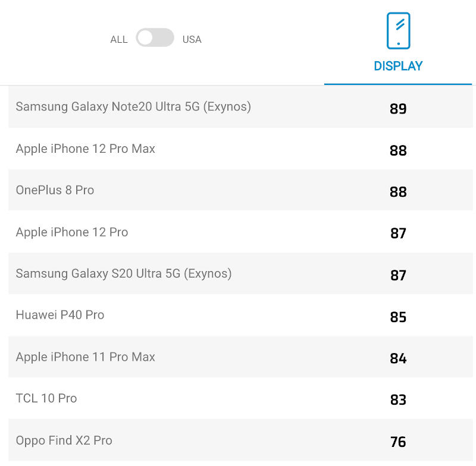Screen dimensions: 476x466
Task: Click the Huawei P40 Pro score 85
Action: tap(398, 317)
